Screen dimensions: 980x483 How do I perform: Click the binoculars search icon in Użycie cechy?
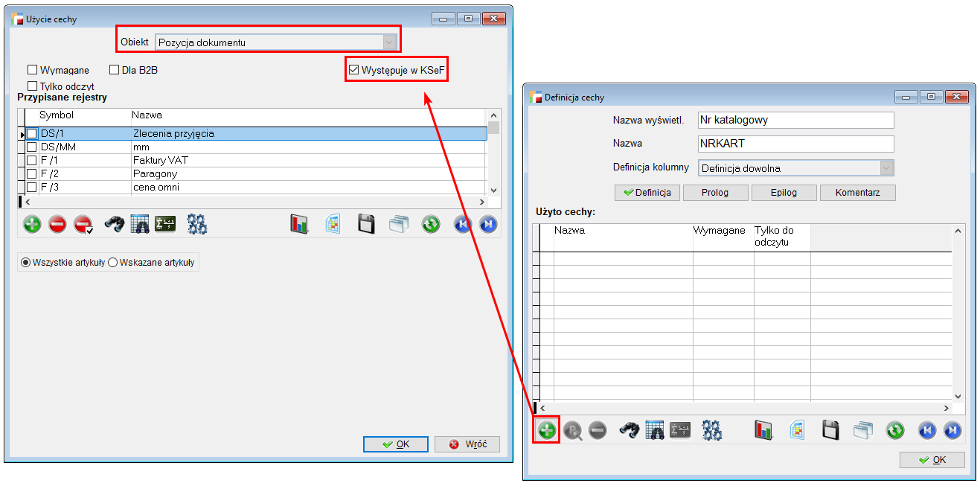113,224
